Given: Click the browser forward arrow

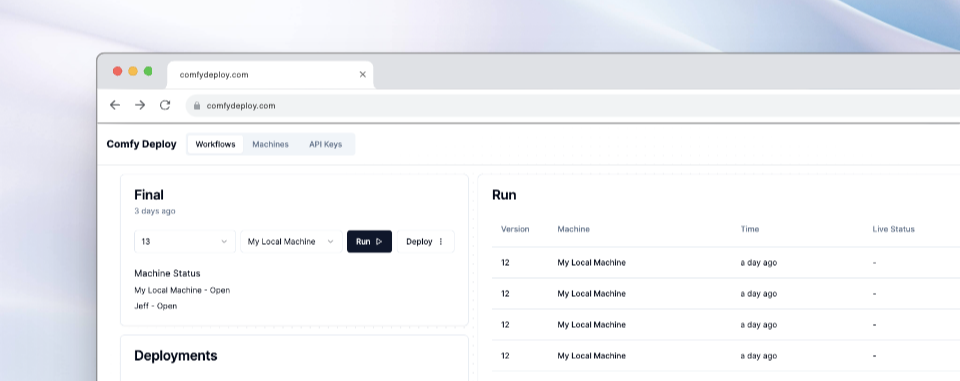Looking at the screenshot, I should click(140, 105).
